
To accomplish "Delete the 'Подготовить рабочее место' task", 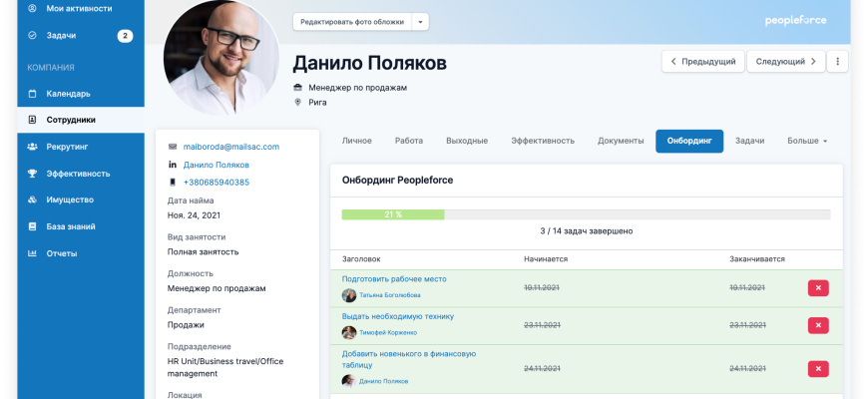I will coord(817,287).
